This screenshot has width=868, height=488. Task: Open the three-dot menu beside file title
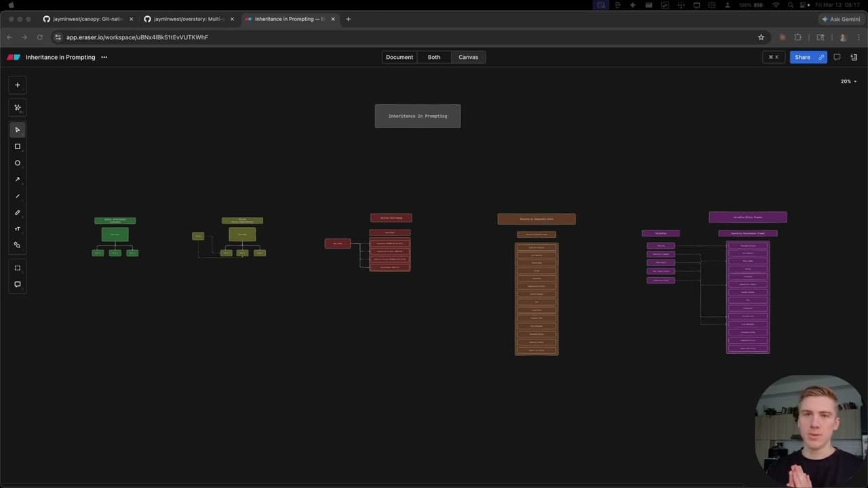point(104,57)
